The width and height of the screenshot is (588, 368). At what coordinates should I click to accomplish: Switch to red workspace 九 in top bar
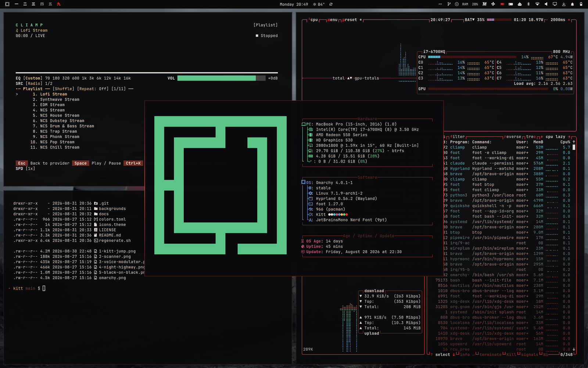click(59, 4)
